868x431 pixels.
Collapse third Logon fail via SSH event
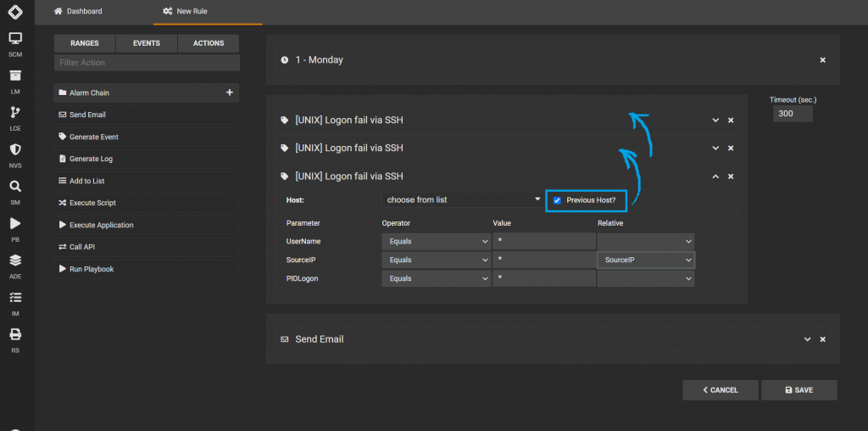click(715, 176)
